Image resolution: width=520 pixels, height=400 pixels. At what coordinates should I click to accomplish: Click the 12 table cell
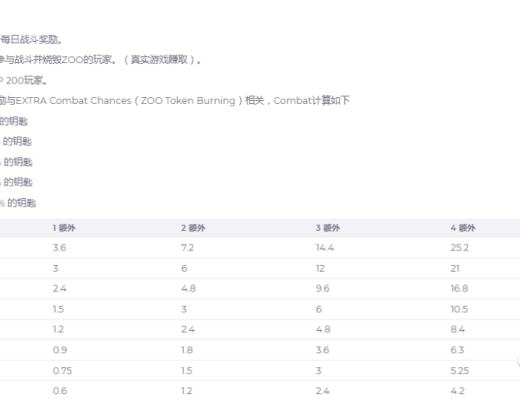coord(320,268)
